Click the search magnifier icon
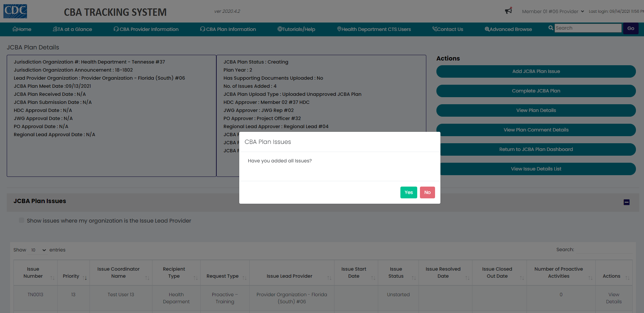The width and height of the screenshot is (644, 313). point(550,28)
